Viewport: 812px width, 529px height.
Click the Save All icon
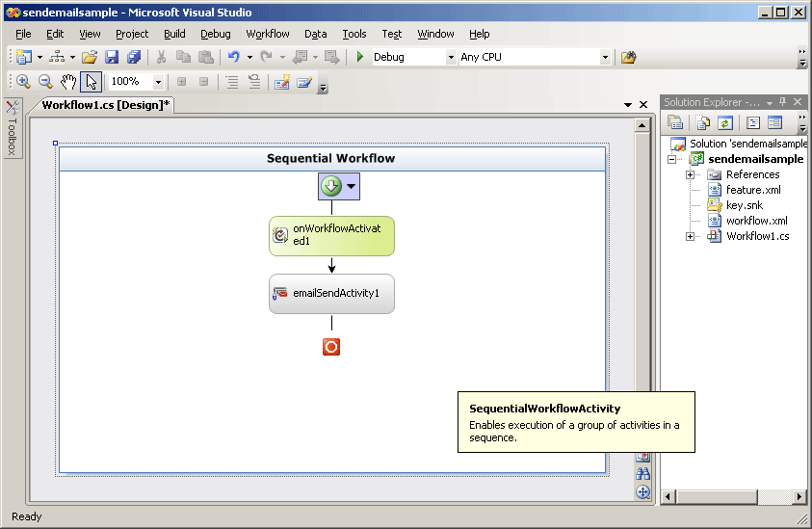click(x=134, y=57)
